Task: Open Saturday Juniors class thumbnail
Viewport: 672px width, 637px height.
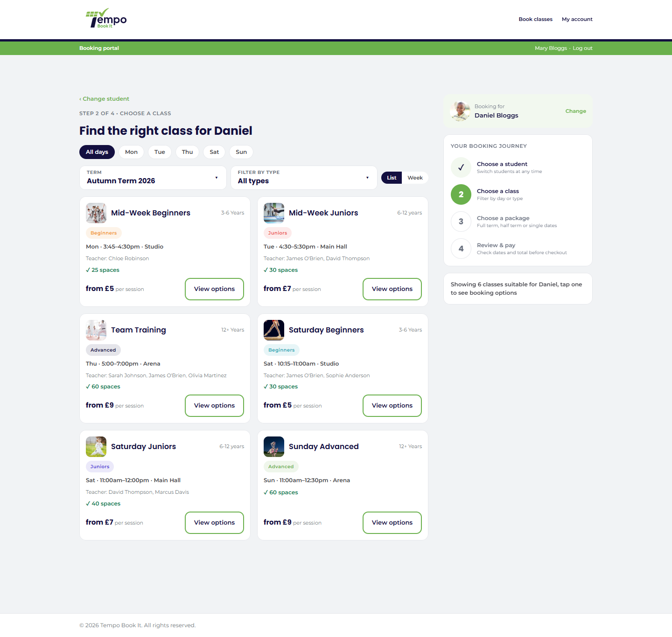Action: coord(96,447)
